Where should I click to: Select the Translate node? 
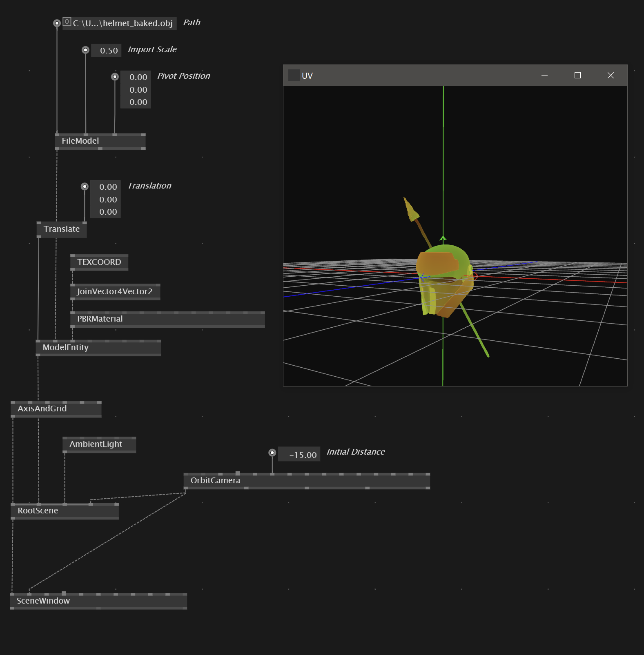pyautogui.click(x=62, y=229)
